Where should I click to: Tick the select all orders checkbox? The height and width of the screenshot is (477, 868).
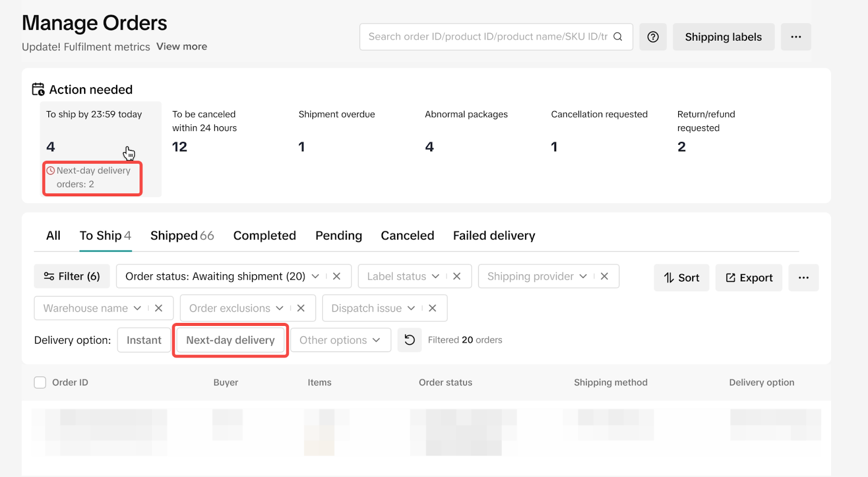coord(40,383)
